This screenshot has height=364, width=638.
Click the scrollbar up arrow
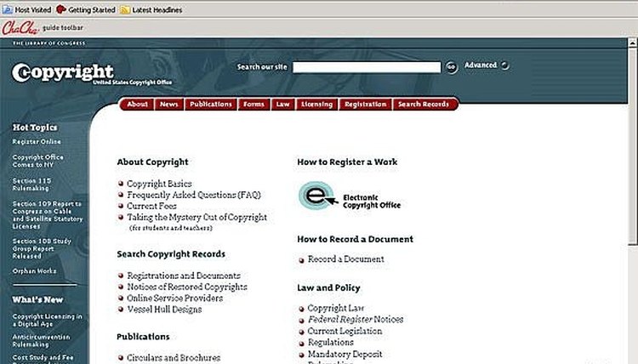click(x=632, y=43)
